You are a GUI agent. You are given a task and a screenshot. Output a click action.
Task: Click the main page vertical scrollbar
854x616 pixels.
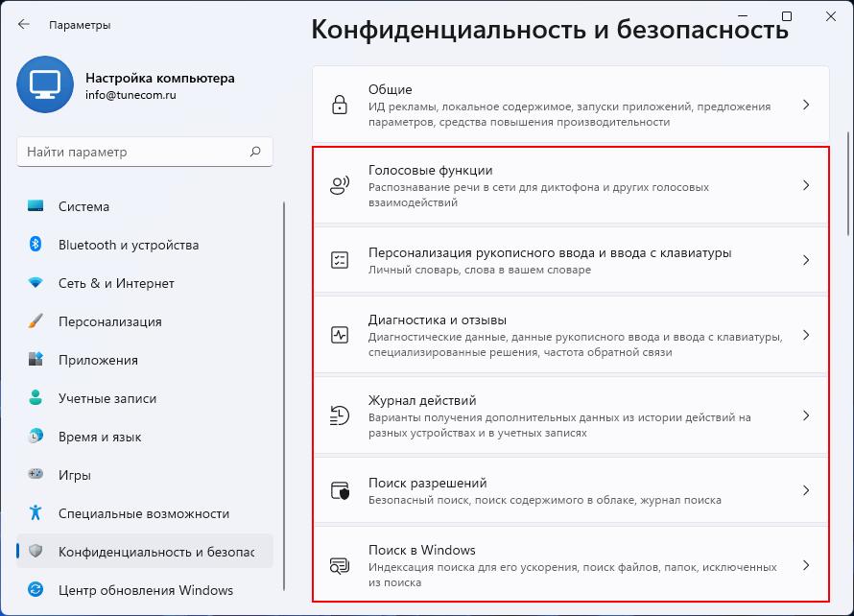point(848,183)
